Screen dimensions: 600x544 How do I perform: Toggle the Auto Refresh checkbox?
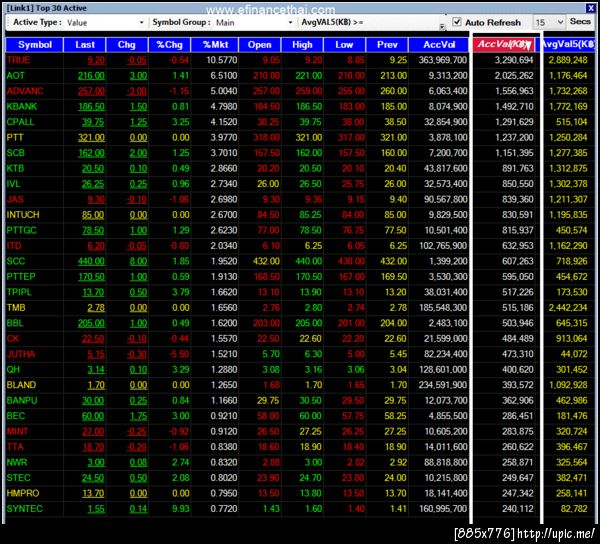[457, 22]
